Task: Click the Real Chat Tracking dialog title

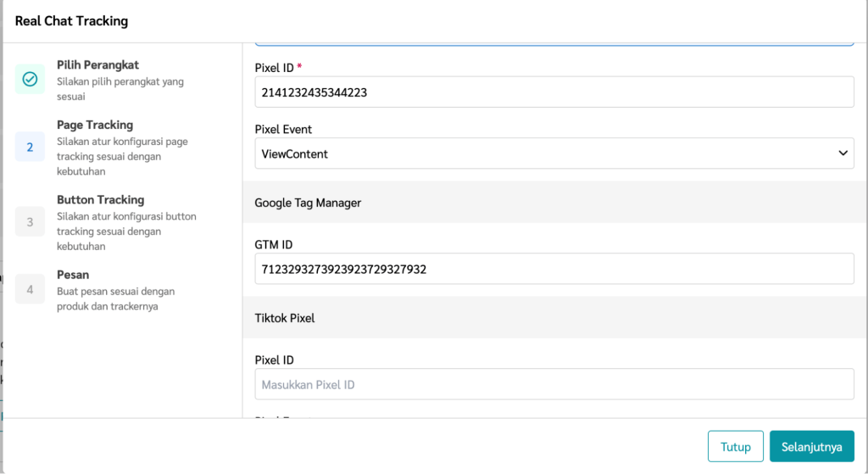Action: (71, 21)
